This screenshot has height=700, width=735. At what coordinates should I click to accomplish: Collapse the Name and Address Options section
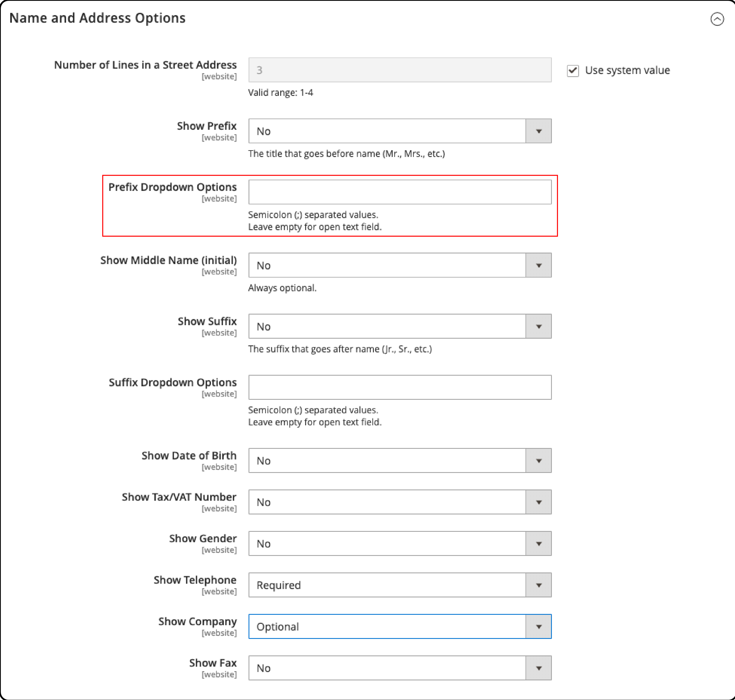717,19
